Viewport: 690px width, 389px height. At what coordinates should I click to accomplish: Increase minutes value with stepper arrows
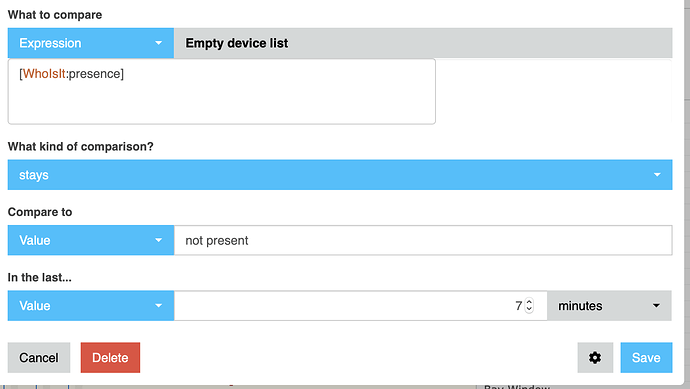[x=529, y=302]
